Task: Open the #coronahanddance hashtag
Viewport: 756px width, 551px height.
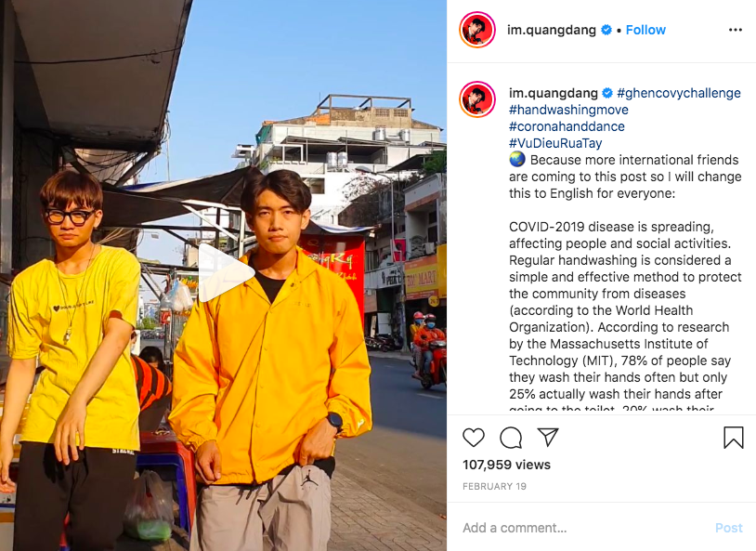Action: pos(567,126)
